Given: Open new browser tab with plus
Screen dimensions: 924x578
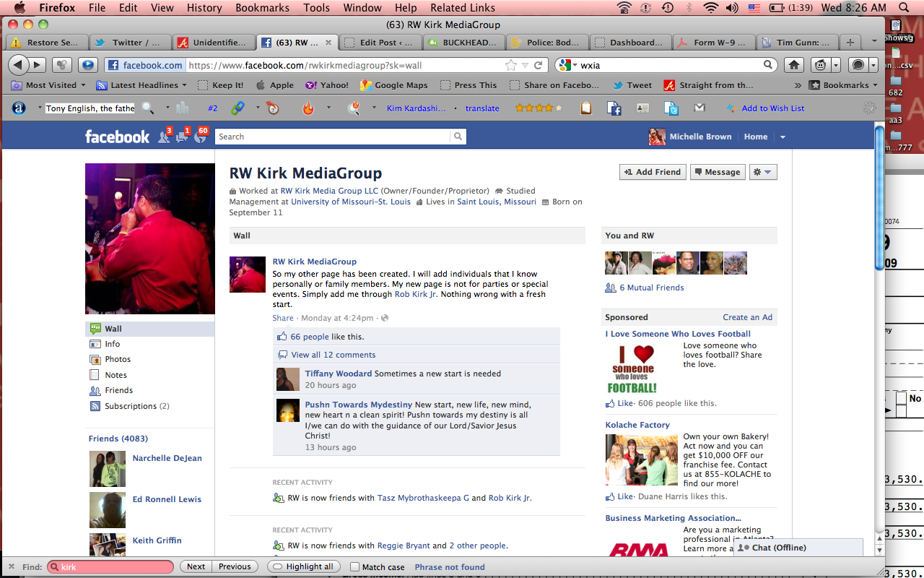Looking at the screenshot, I should pyautogui.click(x=851, y=43).
